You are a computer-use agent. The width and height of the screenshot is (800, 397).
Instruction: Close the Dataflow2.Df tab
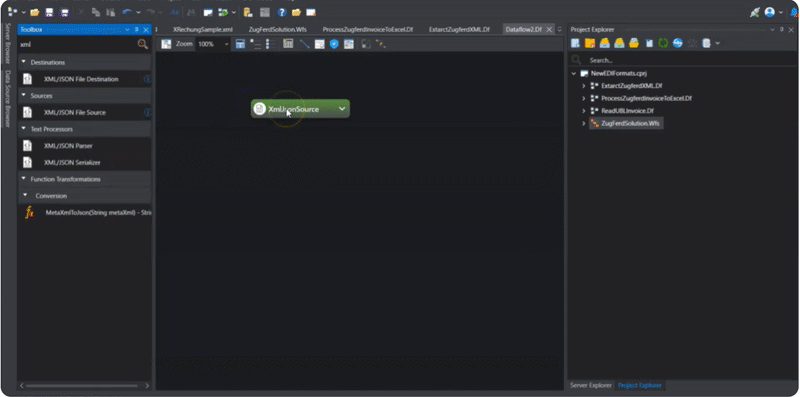tap(549, 30)
